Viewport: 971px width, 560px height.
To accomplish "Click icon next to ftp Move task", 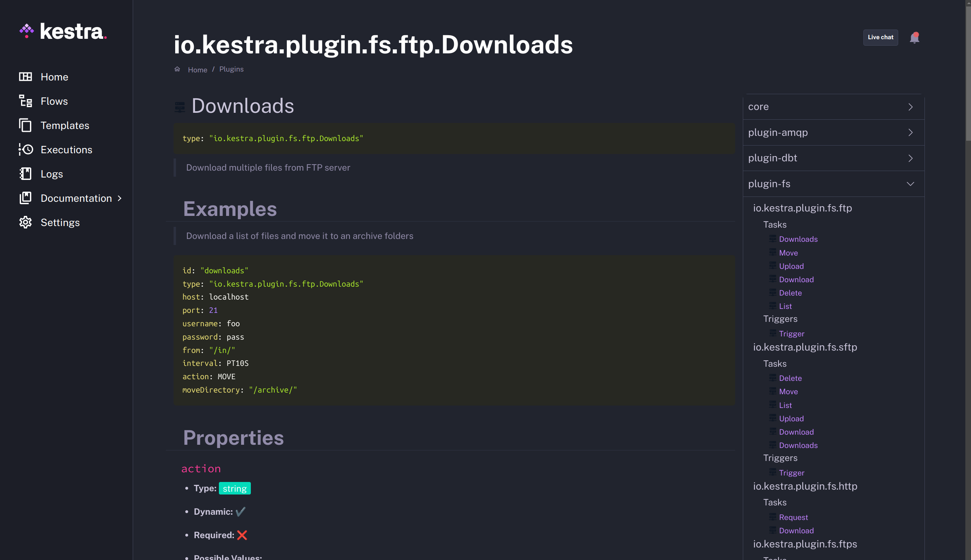I will [x=773, y=252].
